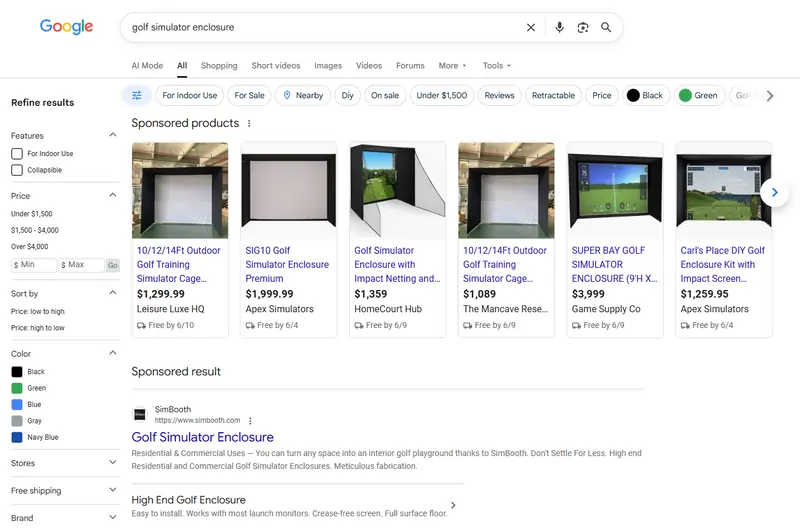Collapse the Features section
Image resolution: width=800 pixels, height=528 pixels.
[x=113, y=135]
